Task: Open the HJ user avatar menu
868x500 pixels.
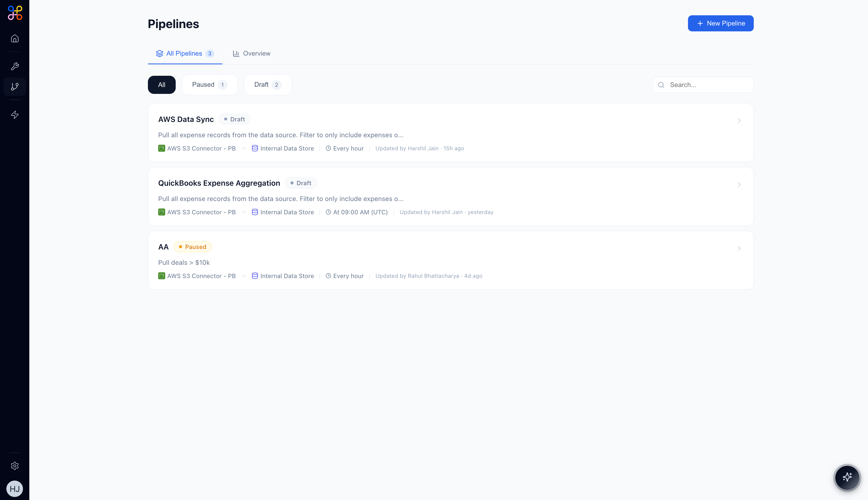Action: click(15, 489)
